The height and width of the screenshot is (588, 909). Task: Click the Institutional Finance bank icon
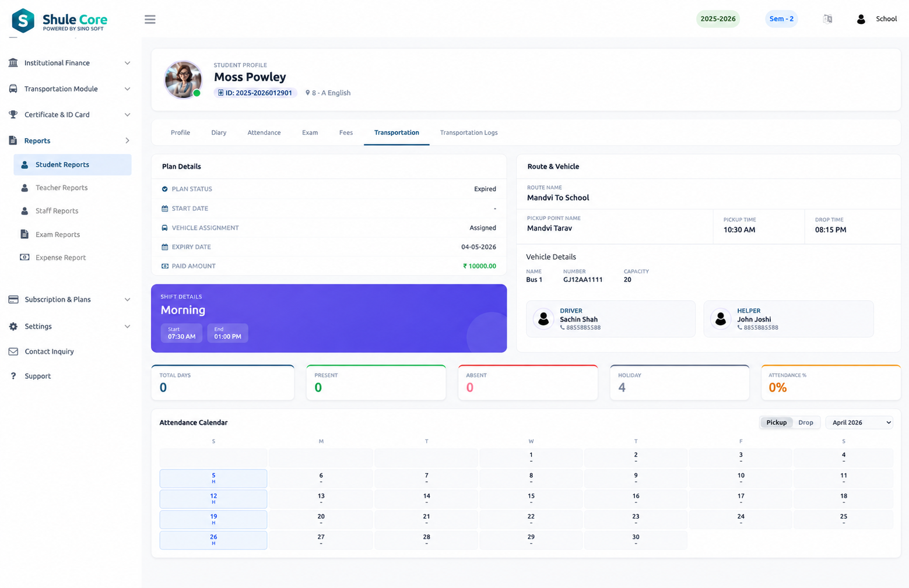click(13, 63)
